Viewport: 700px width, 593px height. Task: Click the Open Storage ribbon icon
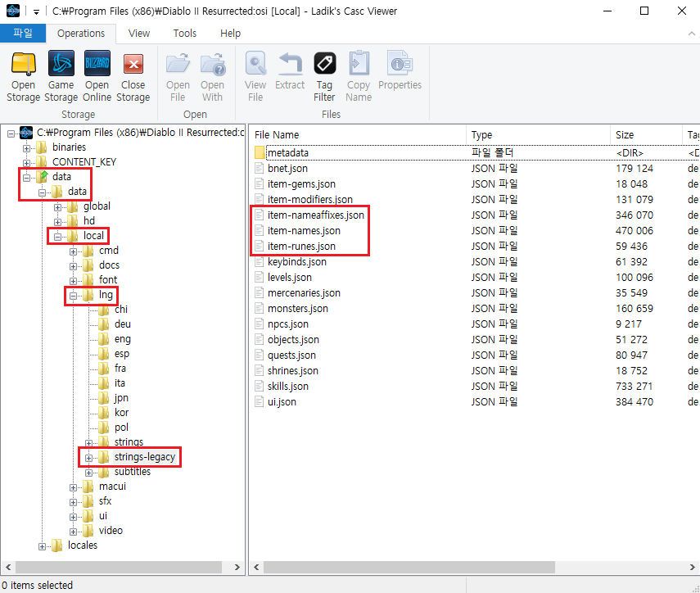click(x=23, y=64)
